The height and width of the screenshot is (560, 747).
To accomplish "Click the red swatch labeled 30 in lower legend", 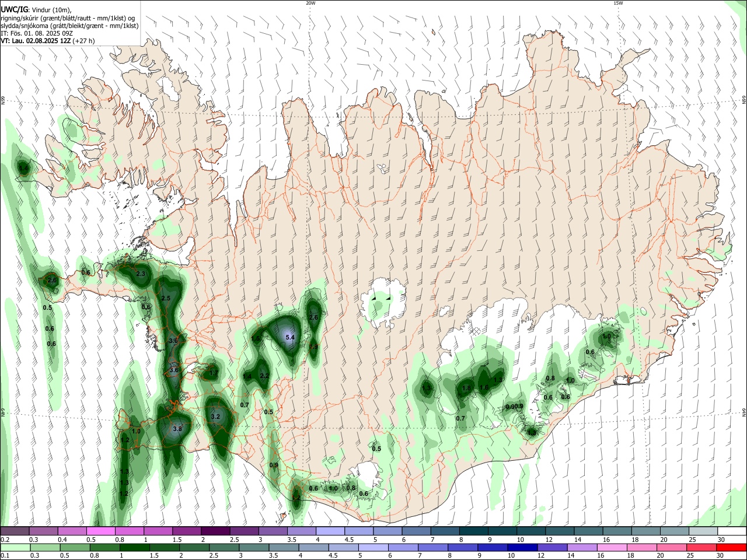I will (731, 548).
